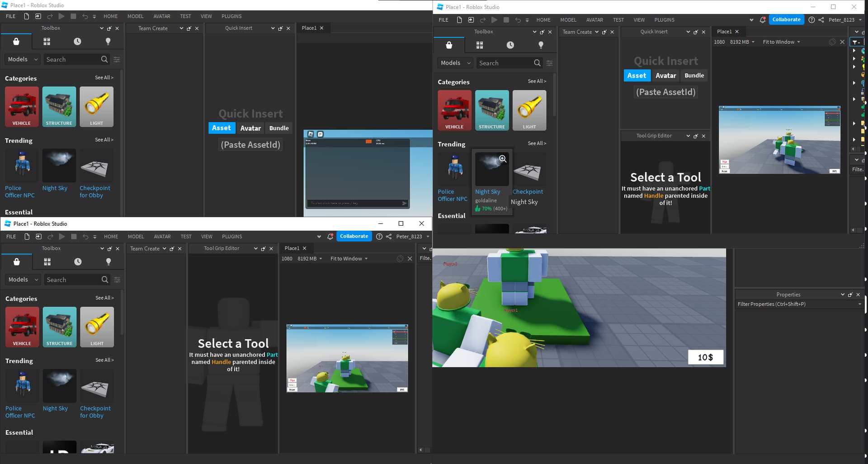Viewport: 868px width, 464px height.
Task: Click Collaborate button in right window
Action: 786,20
